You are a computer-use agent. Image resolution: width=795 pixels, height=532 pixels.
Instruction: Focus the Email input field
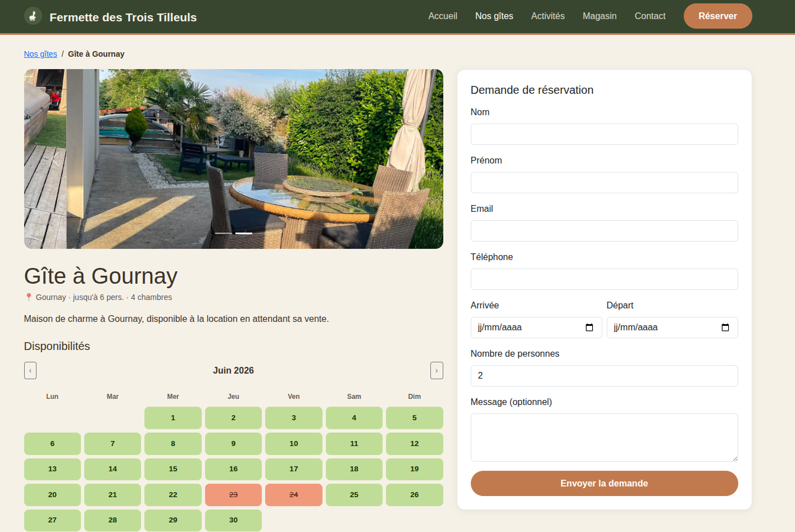tap(604, 231)
